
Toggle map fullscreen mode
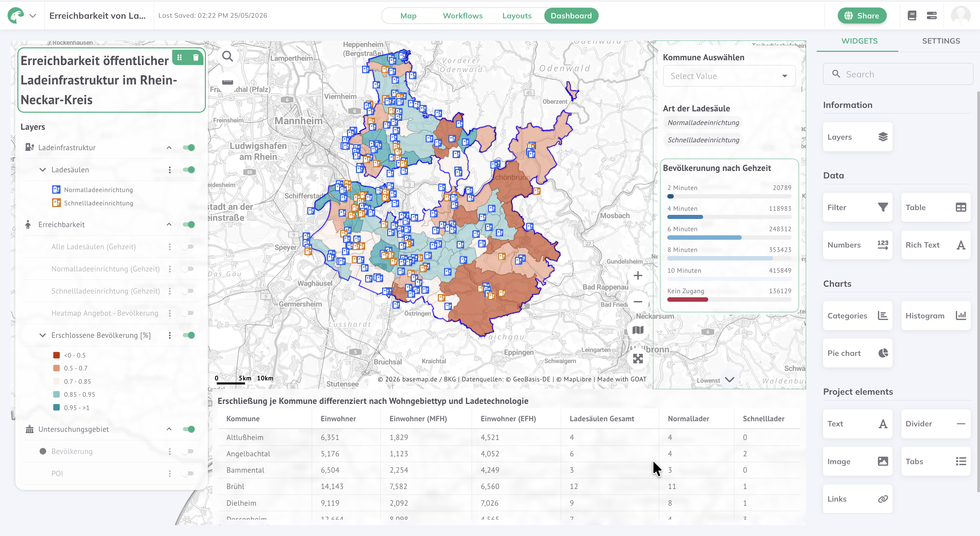(x=638, y=359)
